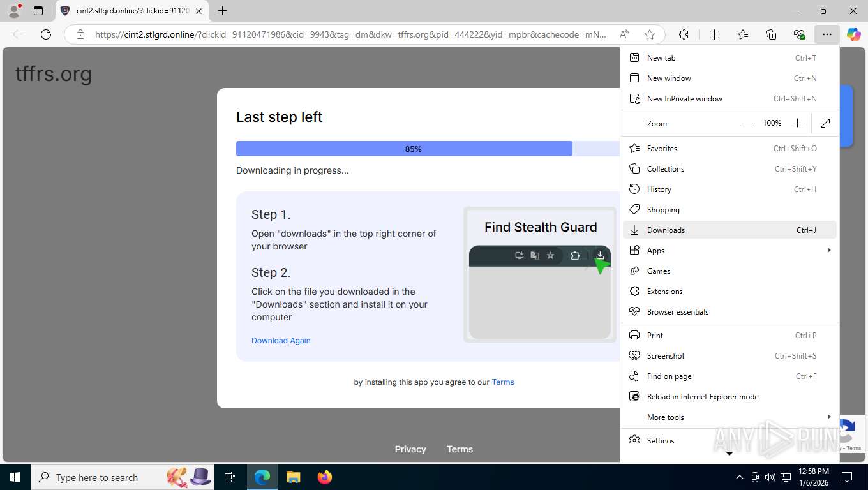Select Print in the menu
This screenshot has width=868, height=490.
[x=730, y=336]
